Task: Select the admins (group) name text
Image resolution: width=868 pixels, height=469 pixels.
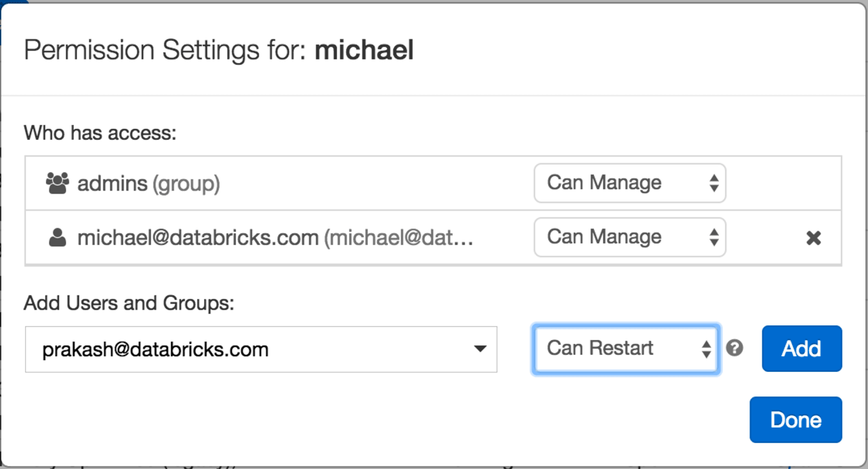Action: coord(148,184)
